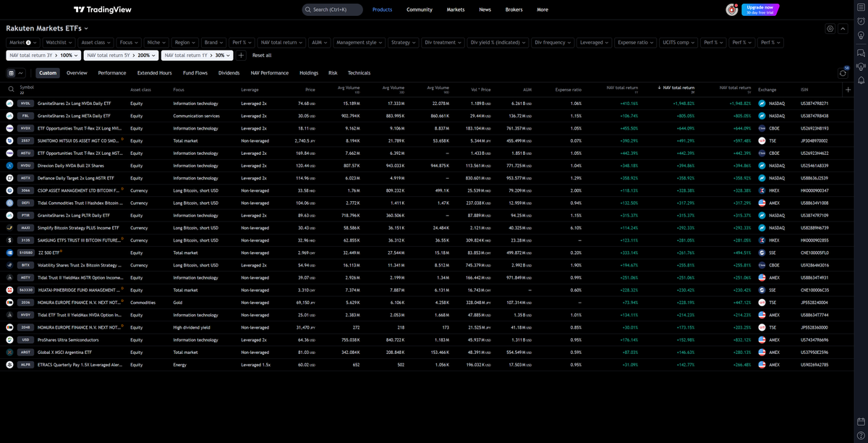Add a column with the plus icon
The image size is (868, 443).
coord(848,89)
